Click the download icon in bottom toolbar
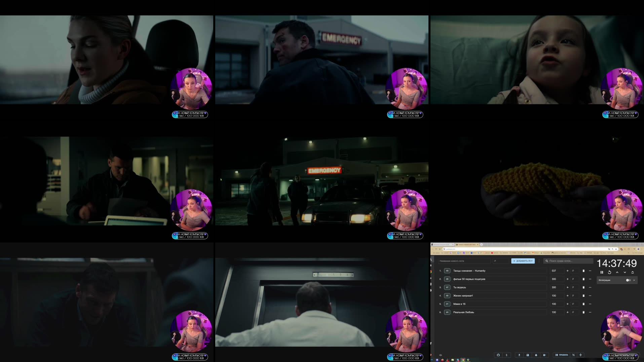 pos(519,355)
